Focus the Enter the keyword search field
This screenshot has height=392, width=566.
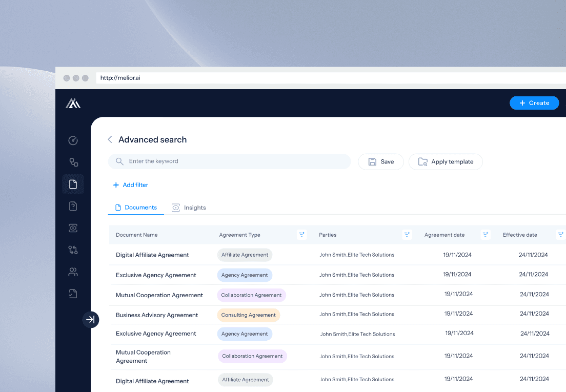[230, 161]
